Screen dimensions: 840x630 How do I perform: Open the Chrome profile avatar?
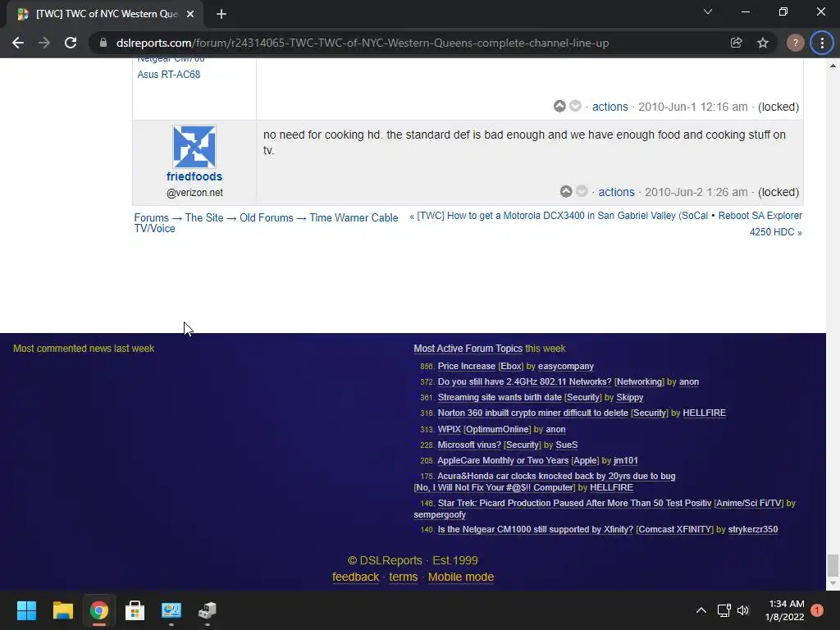(x=795, y=43)
